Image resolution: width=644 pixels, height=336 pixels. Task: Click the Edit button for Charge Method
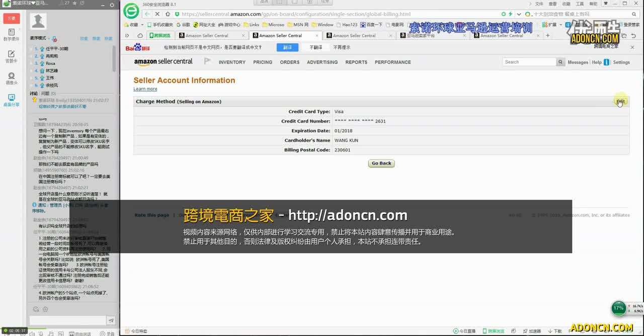click(621, 101)
